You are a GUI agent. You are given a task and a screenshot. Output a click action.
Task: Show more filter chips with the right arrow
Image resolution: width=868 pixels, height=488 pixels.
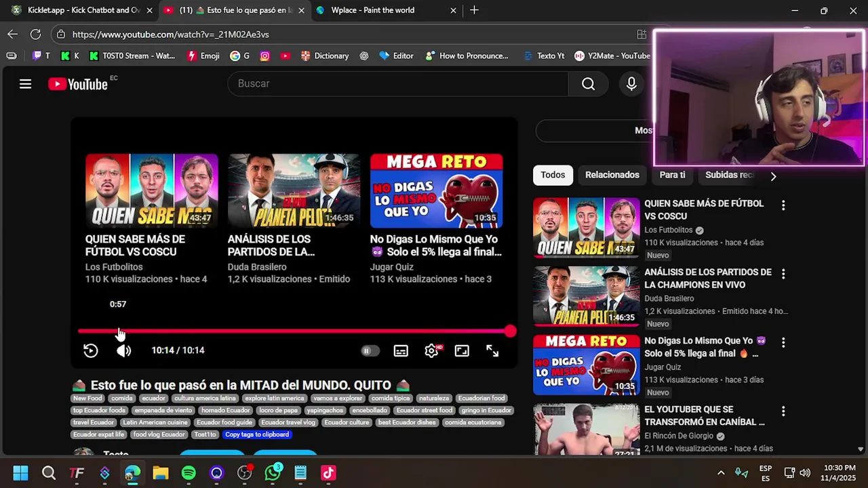point(773,176)
